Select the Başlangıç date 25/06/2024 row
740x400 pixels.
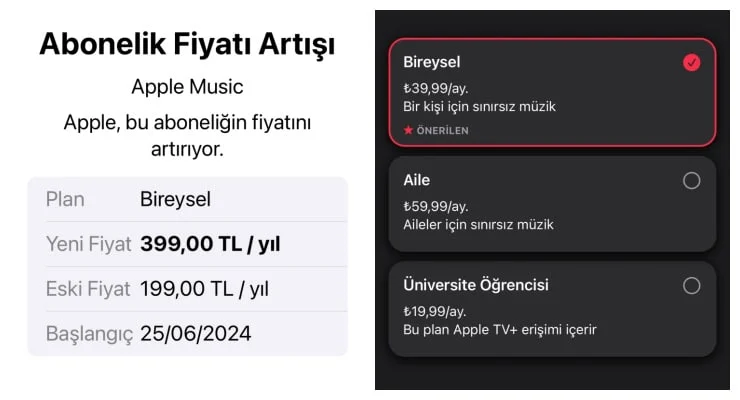pos(187,334)
